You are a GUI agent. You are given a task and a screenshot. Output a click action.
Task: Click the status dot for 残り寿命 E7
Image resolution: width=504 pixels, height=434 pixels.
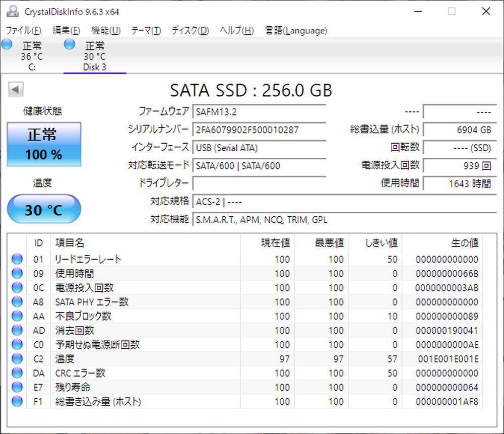(16, 388)
